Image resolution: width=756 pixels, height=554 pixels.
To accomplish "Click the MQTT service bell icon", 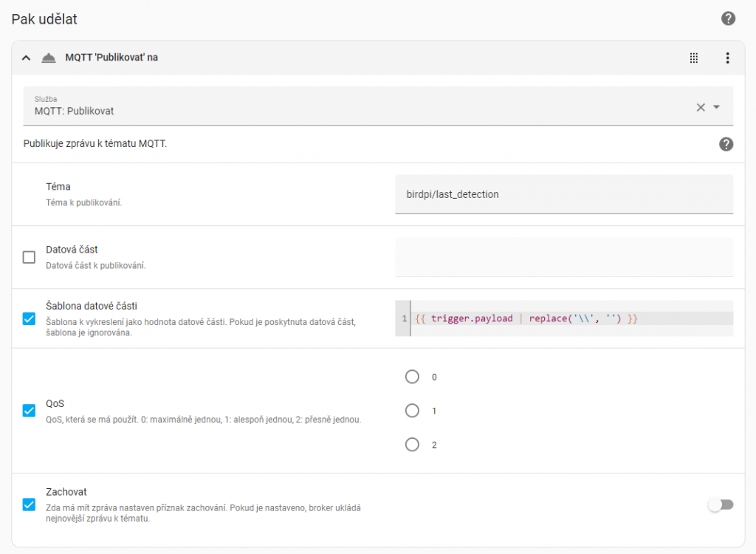I will click(48, 58).
